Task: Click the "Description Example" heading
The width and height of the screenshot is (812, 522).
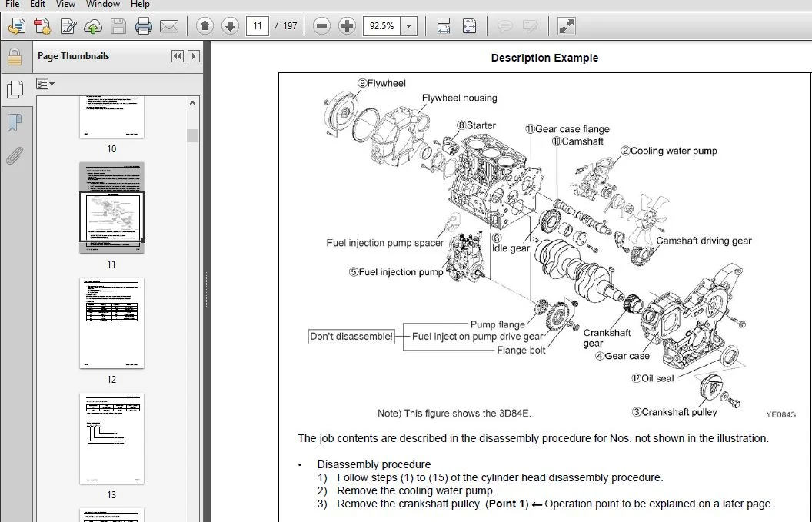Action: tap(544, 58)
